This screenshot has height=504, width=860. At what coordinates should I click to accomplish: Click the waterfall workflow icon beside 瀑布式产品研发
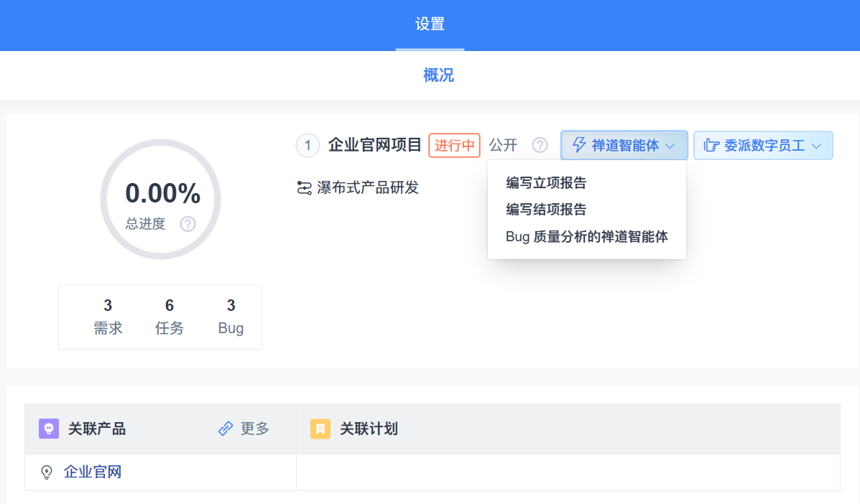305,188
